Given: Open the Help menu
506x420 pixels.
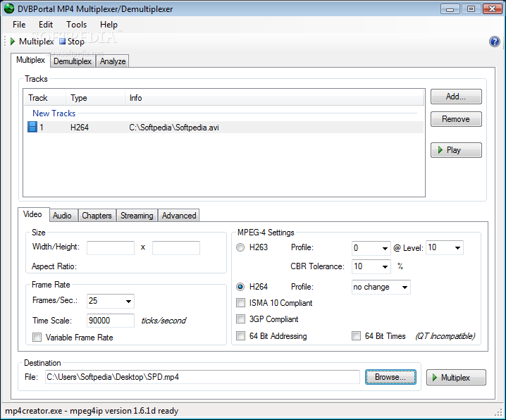Looking at the screenshot, I should 109,25.
